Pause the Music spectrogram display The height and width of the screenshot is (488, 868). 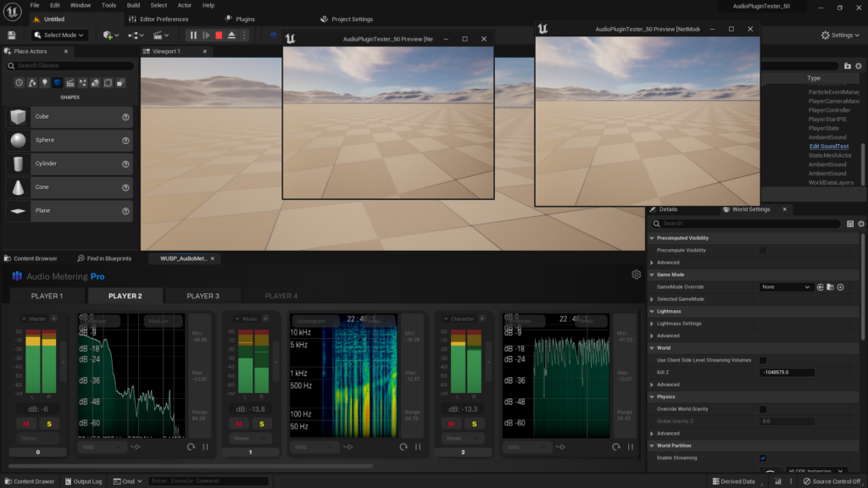click(417, 446)
